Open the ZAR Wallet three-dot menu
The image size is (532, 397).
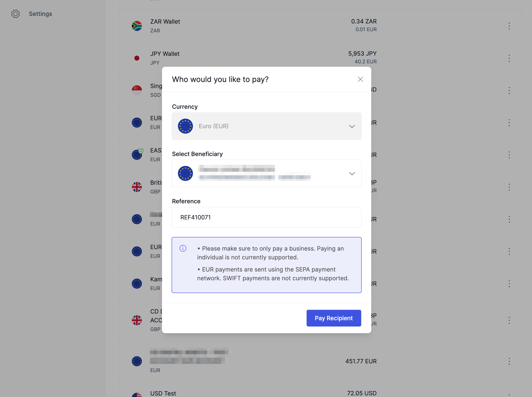click(509, 26)
